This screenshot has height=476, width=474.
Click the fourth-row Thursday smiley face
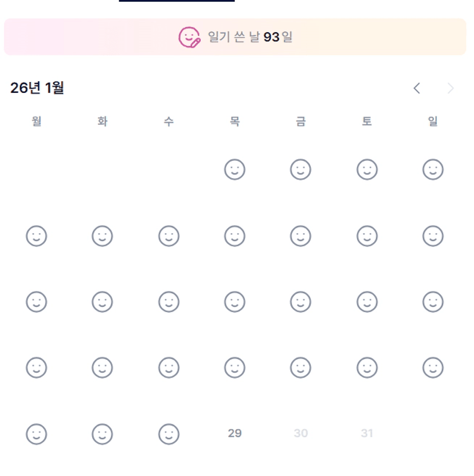click(234, 367)
